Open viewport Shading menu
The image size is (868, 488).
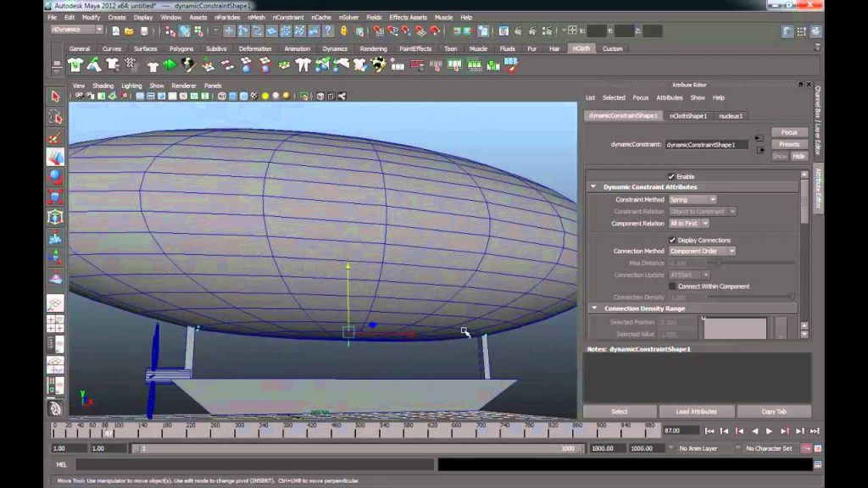(103, 86)
